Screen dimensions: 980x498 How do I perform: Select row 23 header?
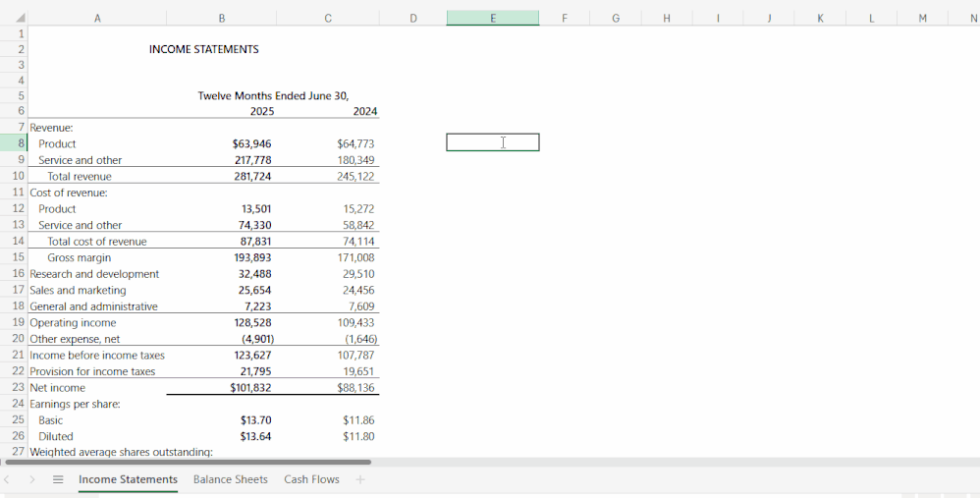pos(14,387)
